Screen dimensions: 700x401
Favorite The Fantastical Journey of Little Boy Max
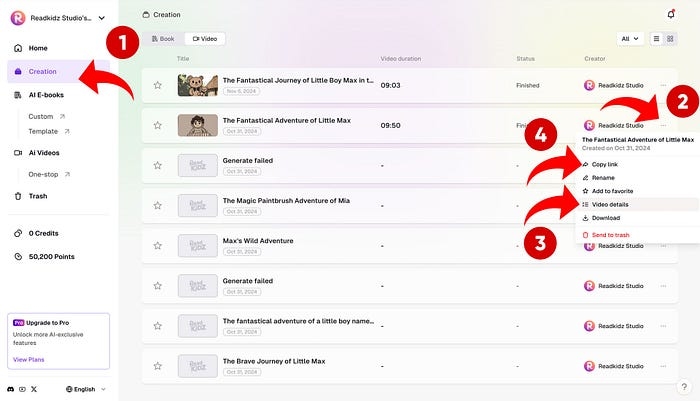pyautogui.click(x=157, y=85)
